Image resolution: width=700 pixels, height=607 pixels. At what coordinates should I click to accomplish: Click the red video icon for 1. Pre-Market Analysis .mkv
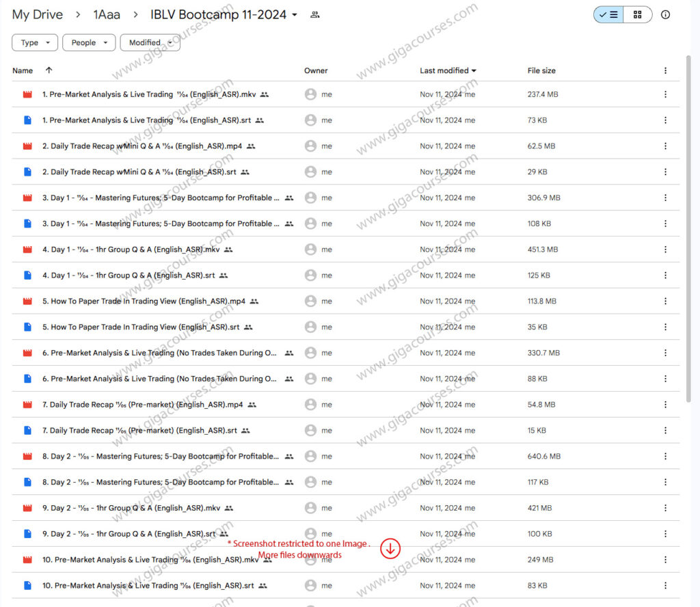click(27, 94)
